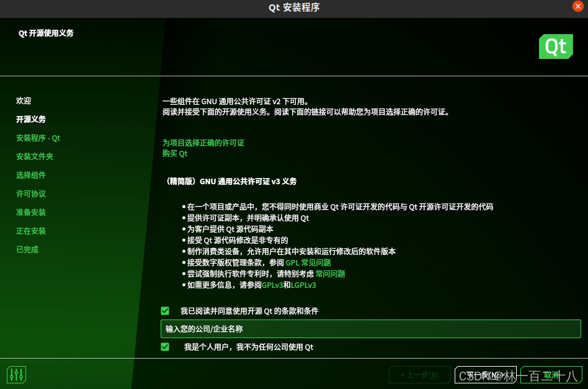Open the 为项目选择正确的许可证 link
This screenshot has height=389, width=588.
pyautogui.click(x=203, y=142)
